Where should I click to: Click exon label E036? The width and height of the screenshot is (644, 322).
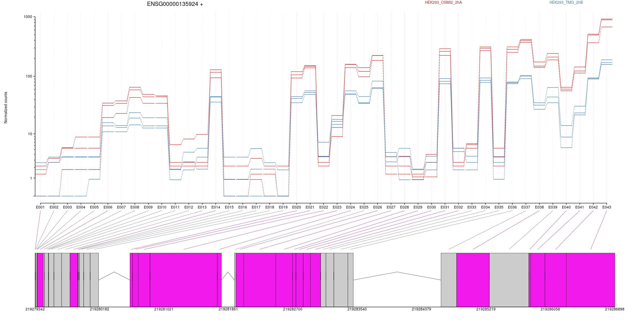click(512, 207)
